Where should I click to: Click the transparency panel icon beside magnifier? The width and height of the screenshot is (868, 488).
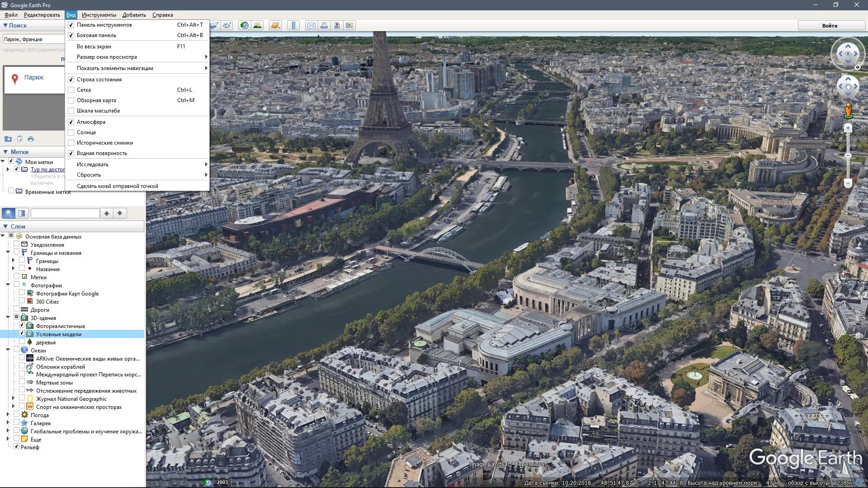pos(22,213)
